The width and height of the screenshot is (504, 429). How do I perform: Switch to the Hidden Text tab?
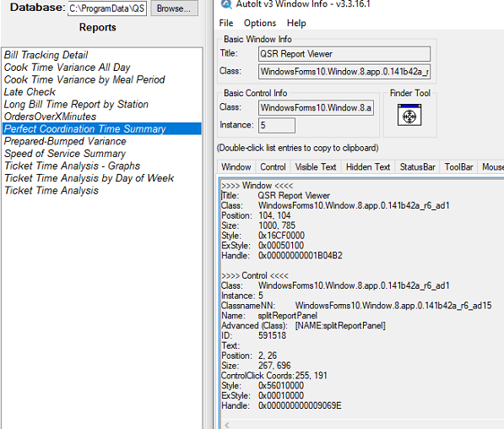[x=368, y=167]
